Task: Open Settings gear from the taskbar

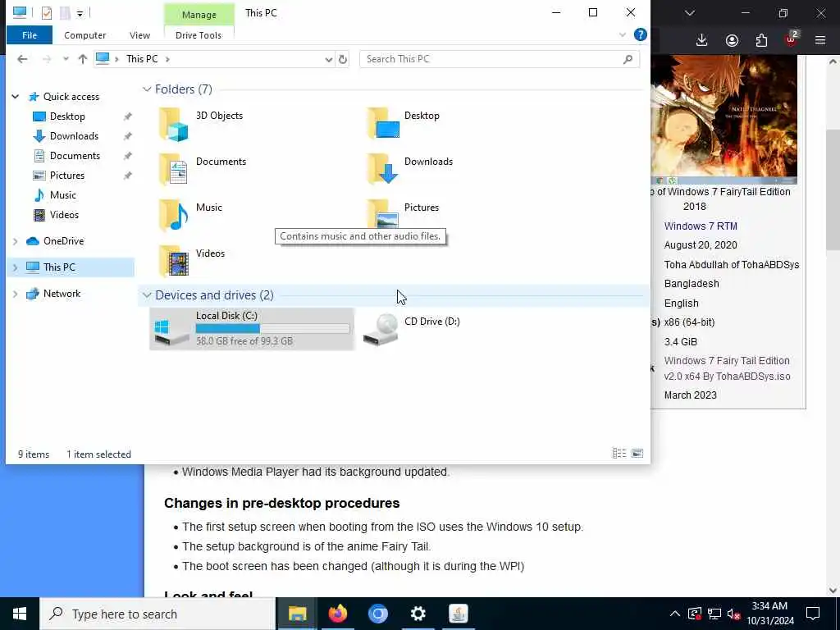Action: (x=418, y=614)
